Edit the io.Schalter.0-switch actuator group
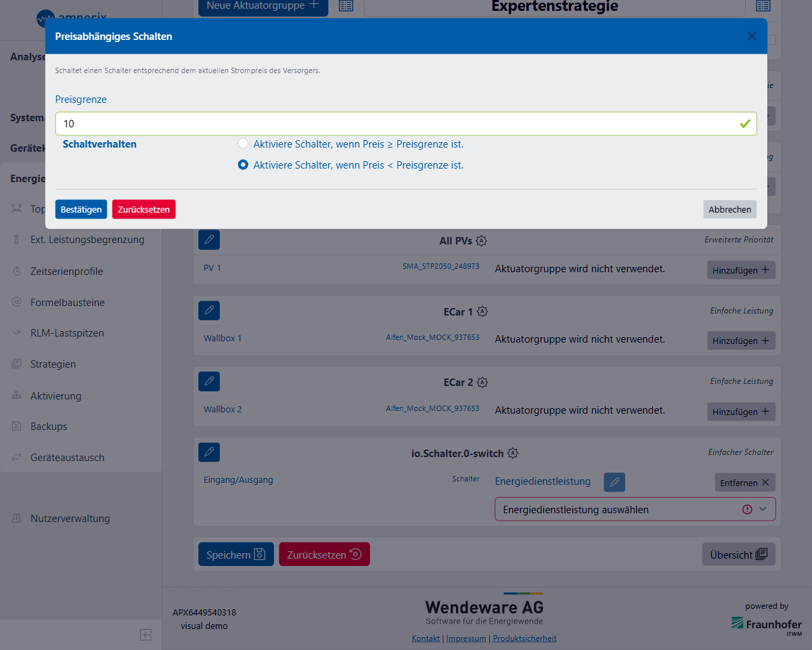 click(209, 452)
